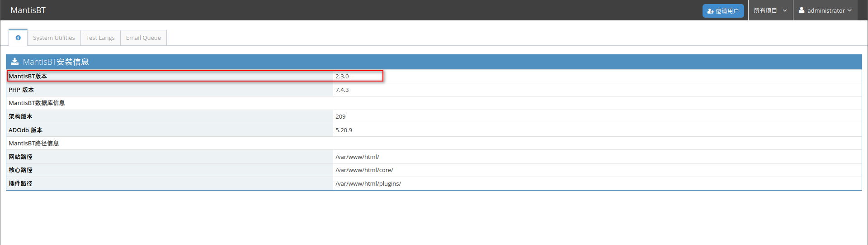
Task: Click the user icon next to administrator
Action: coord(802,10)
